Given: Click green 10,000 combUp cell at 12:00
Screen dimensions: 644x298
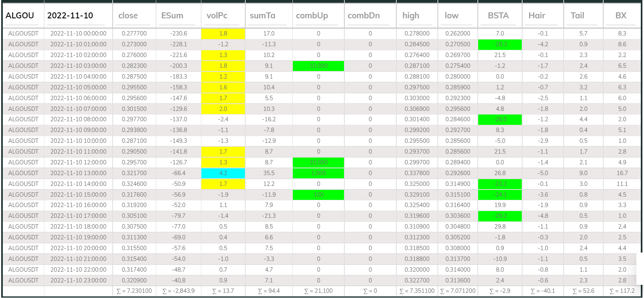Looking at the screenshot, I should 318,162.
